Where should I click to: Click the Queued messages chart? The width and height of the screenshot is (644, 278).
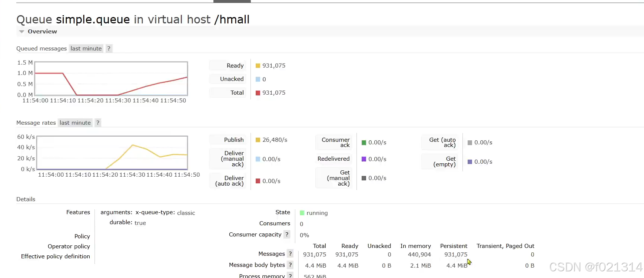point(111,79)
